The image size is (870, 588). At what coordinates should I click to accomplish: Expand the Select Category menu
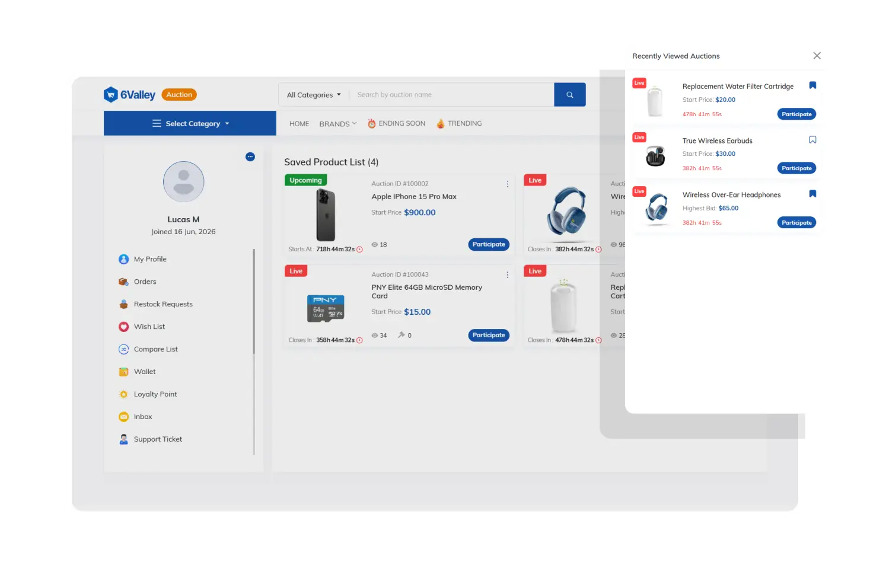(x=190, y=123)
